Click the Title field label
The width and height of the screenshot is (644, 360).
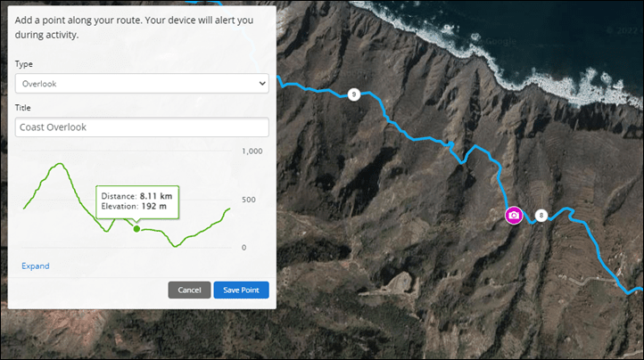tap(22, 108)
